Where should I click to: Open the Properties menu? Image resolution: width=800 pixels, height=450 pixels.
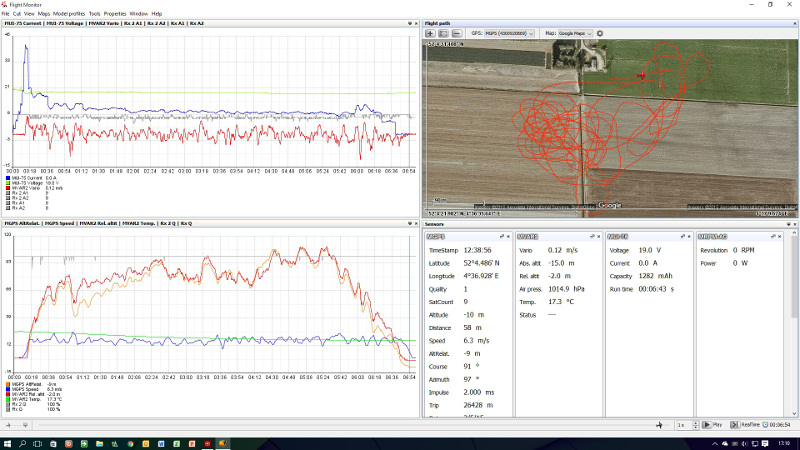coord(115,14)
